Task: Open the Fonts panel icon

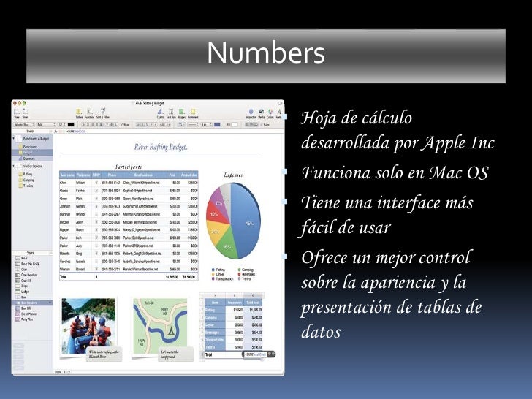Action: pos(279,113)
